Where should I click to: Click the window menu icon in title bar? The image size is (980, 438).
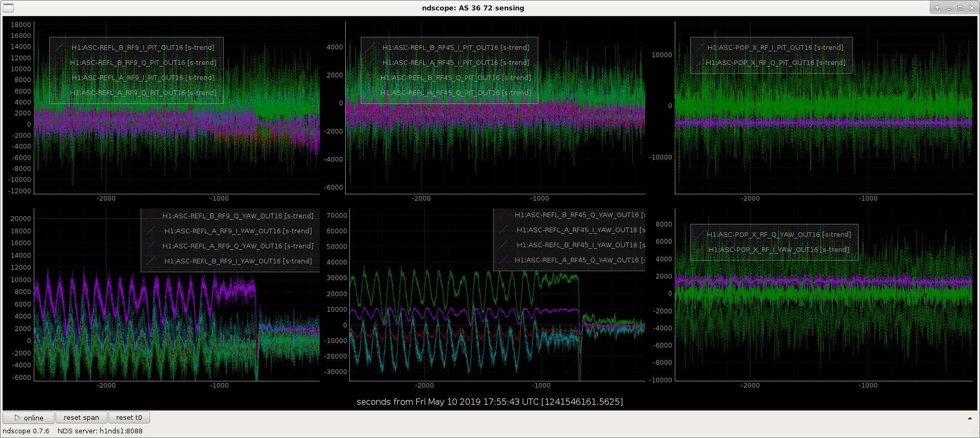(x=8, y=8)
